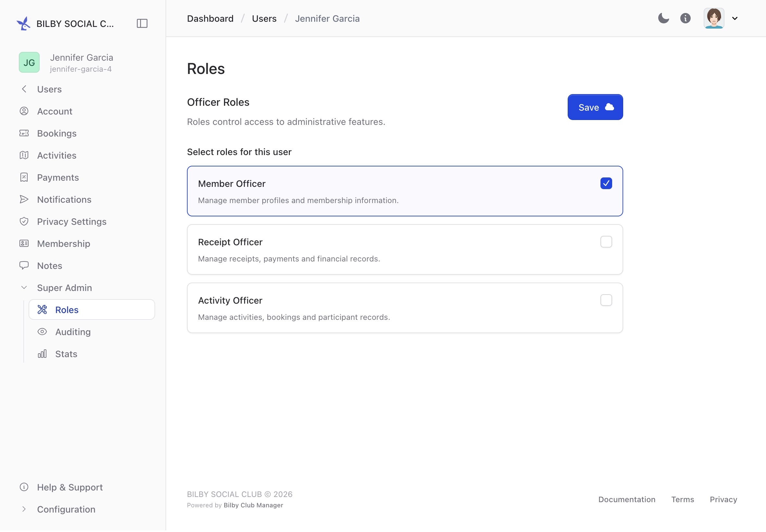The width and height of the screenshot is (766, 532).
Task: Expand the profile menu chevron in header
Action: click(x=735, y=18)
